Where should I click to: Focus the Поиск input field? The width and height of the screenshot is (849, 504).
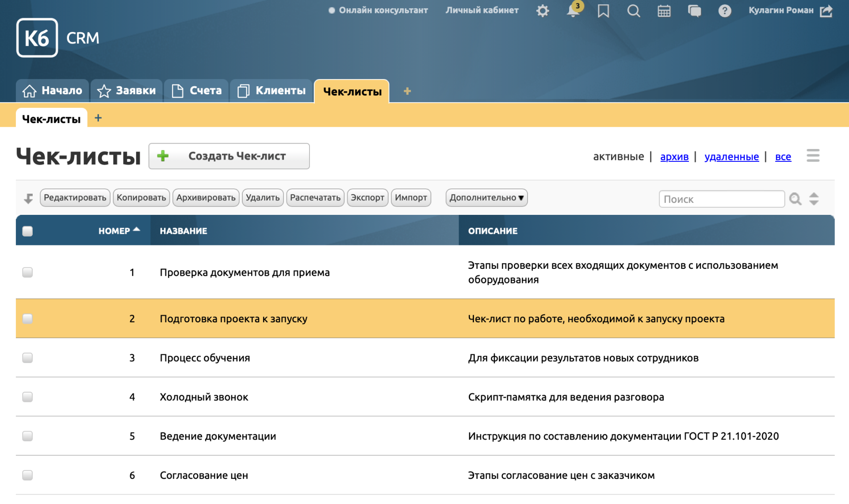coord(721,199)
